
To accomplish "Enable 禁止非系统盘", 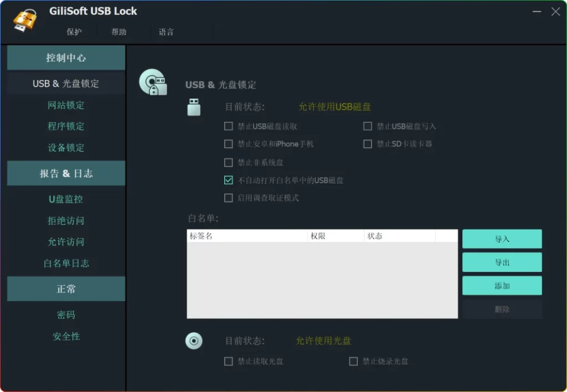I will tap(228, 162).
